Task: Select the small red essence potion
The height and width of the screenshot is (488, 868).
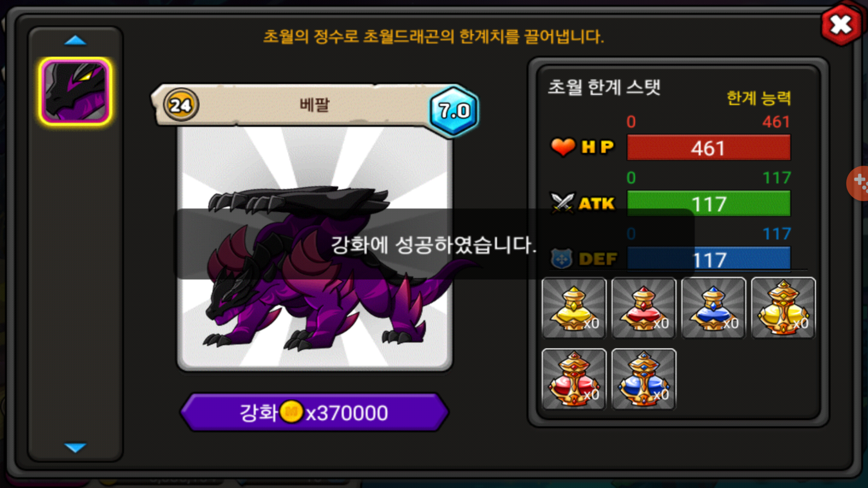Action: coord(644,308)
